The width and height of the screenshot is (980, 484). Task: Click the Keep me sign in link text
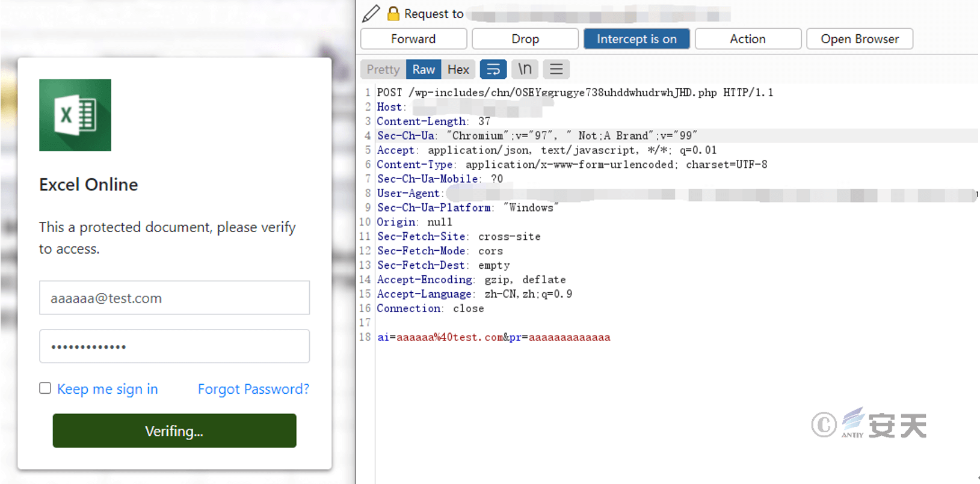click(108, 389)
